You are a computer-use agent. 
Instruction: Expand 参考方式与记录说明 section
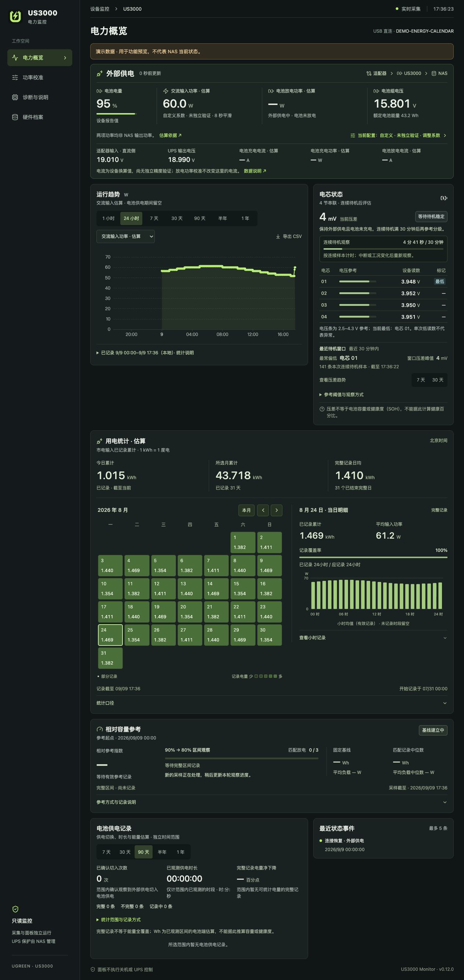click(272, 802)
